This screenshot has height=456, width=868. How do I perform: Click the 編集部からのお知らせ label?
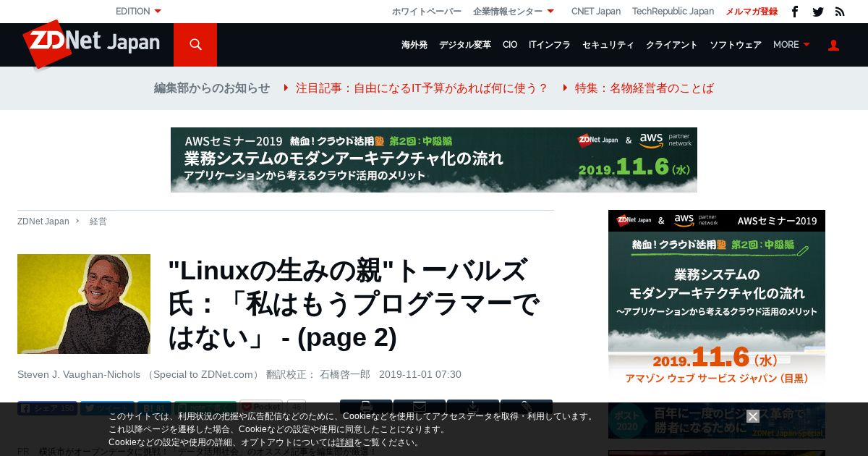pyautogui.click(x=212, y=88)
